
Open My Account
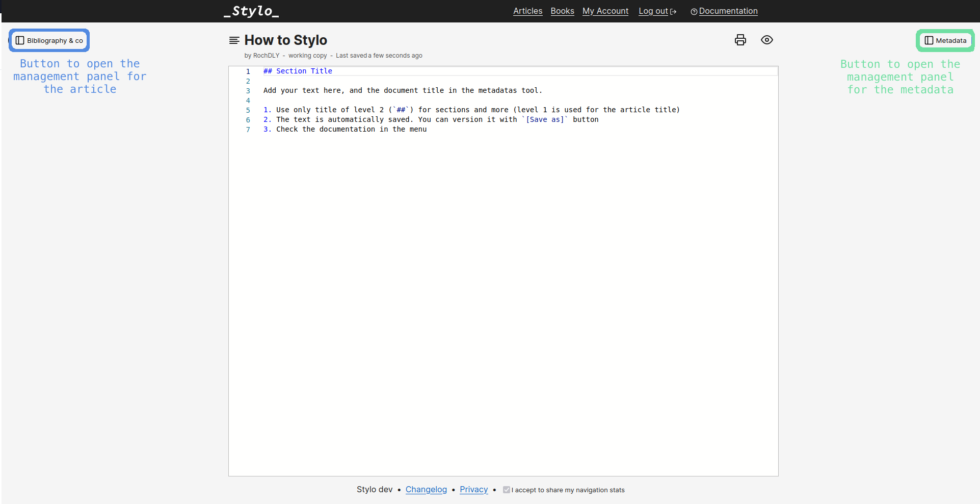(605, 11)
